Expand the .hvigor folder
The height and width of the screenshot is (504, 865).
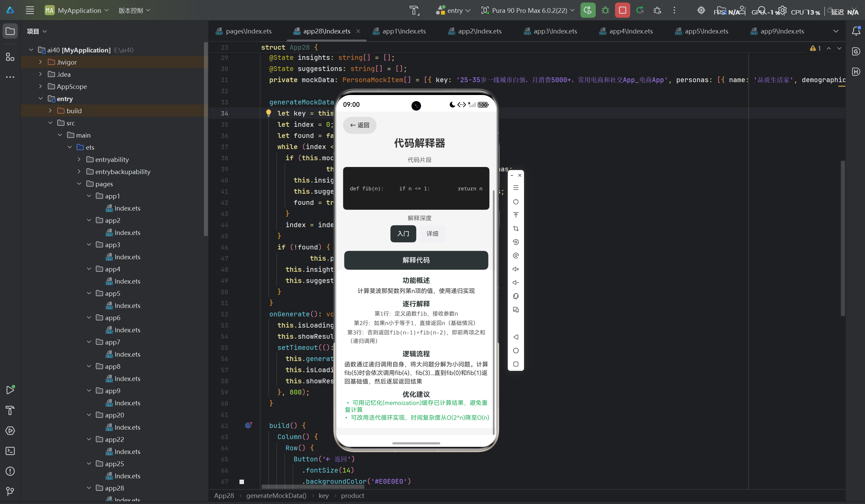click(x=41, y=62)
